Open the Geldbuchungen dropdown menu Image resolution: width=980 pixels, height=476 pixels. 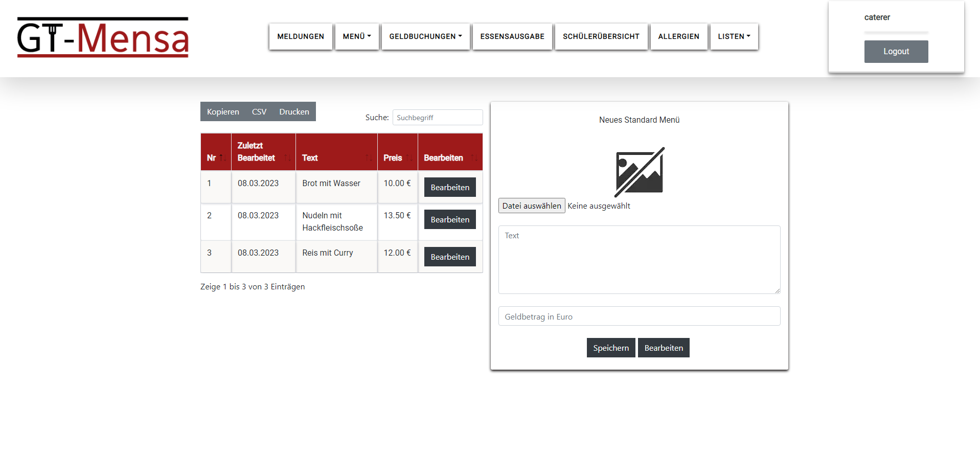pyautogui.click(x=425, y=36)
